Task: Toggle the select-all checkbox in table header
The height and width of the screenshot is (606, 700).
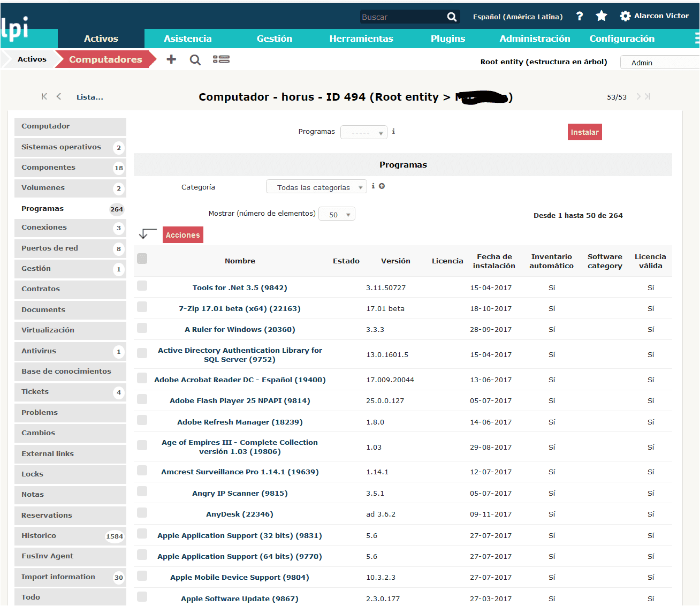Action: [142, 259]
